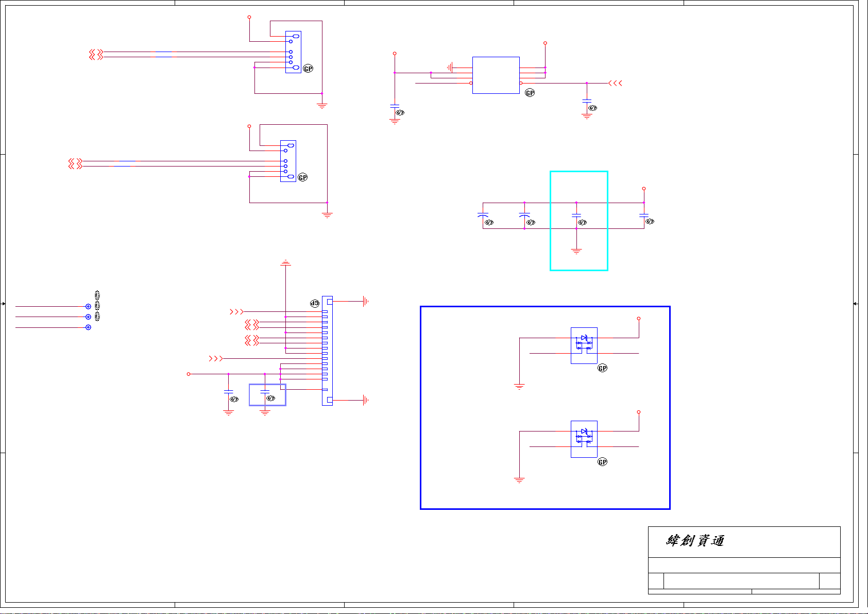The width and height of the screenshot is (868, 614).
Task: Select the ground symbol under the second connector
Action: 327,215
